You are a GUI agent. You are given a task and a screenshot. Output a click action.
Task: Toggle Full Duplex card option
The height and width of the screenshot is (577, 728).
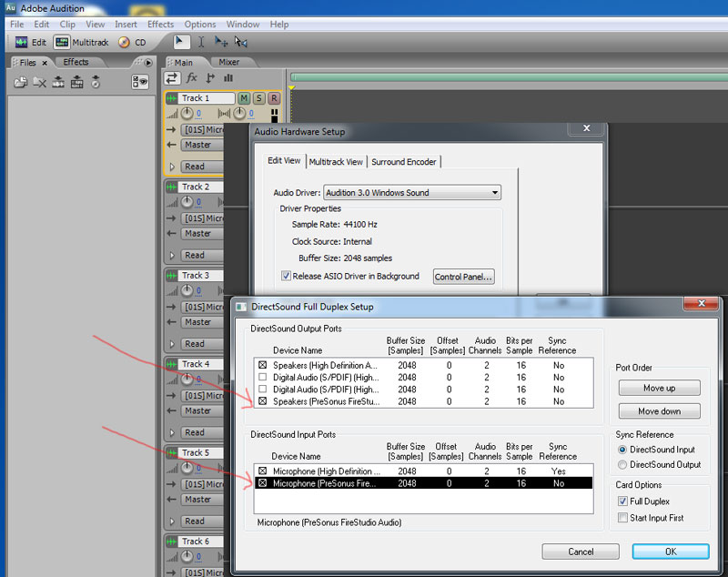click(x=622, y=501)
